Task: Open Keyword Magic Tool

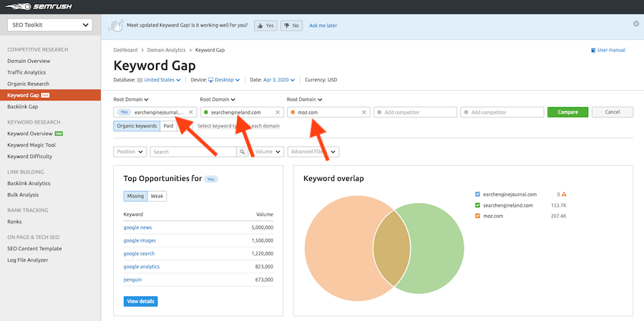Action: pyautogui.click(x=31, y=145)
